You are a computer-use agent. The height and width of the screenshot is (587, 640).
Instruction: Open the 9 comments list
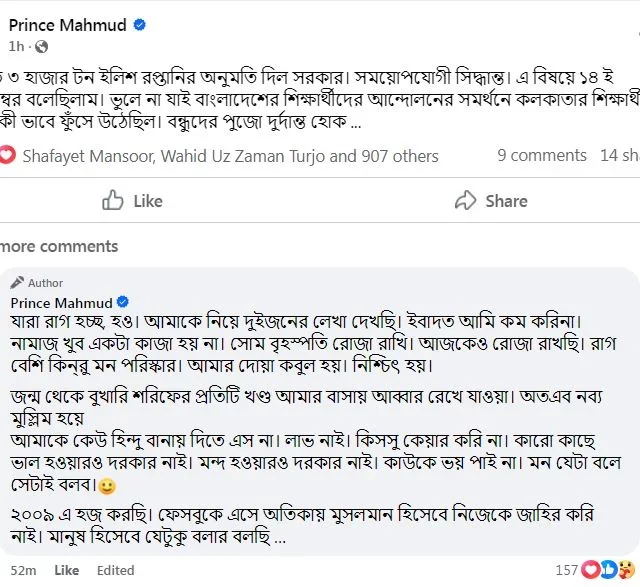[x=542, y=156]
